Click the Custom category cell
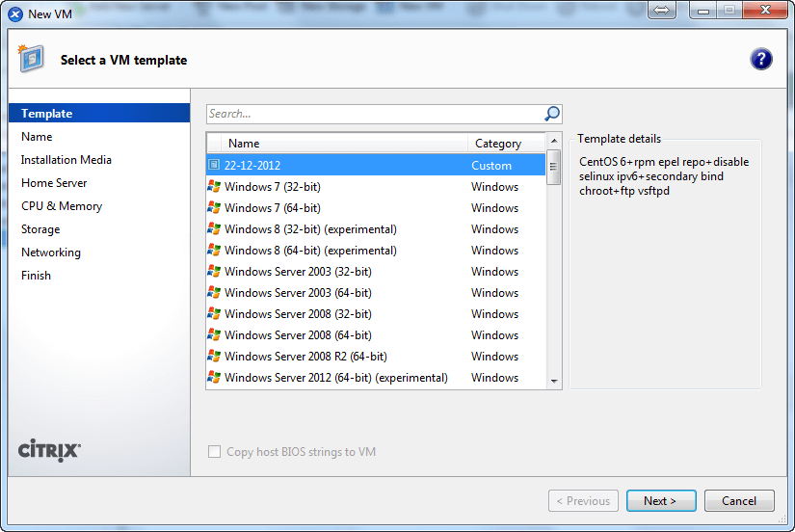The height and width of the screenshot is (532, 795). 491,166
